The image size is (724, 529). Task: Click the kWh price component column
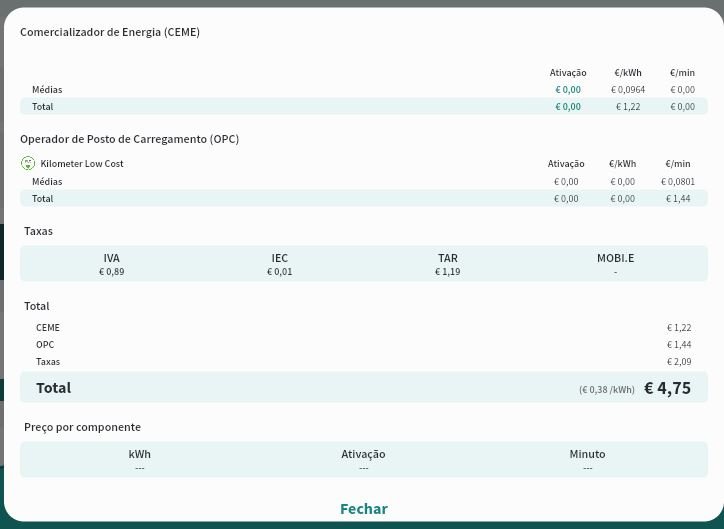[139, 460]
